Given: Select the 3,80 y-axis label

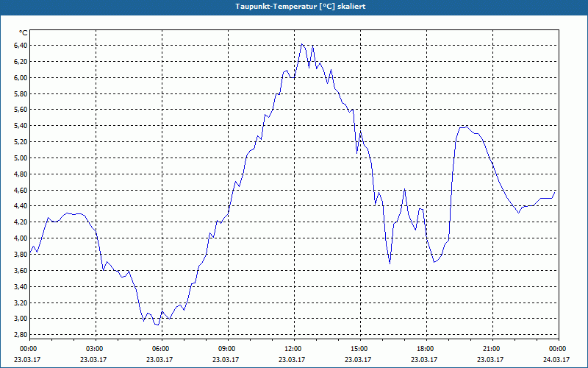Looking at the screenshot, I should tap(21, 255).
